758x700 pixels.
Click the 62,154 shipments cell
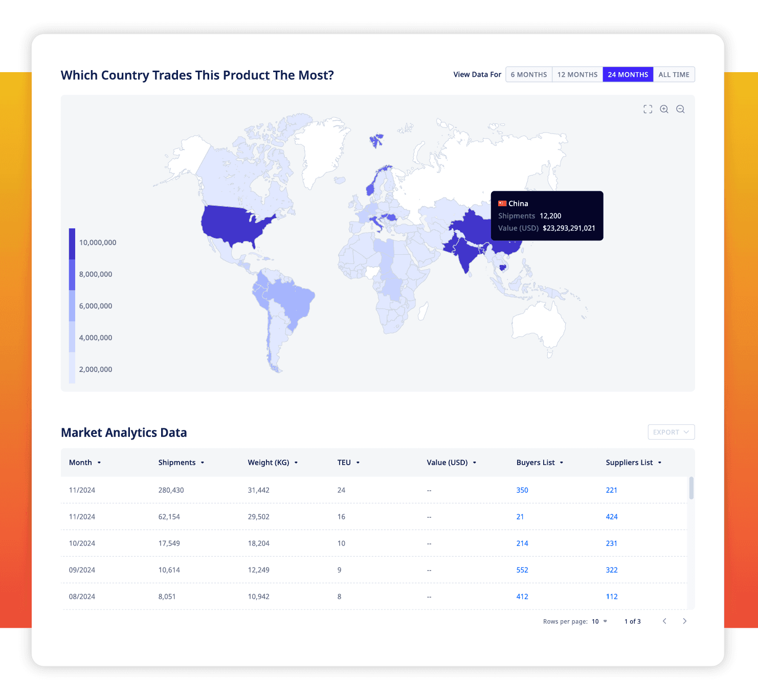169,517
